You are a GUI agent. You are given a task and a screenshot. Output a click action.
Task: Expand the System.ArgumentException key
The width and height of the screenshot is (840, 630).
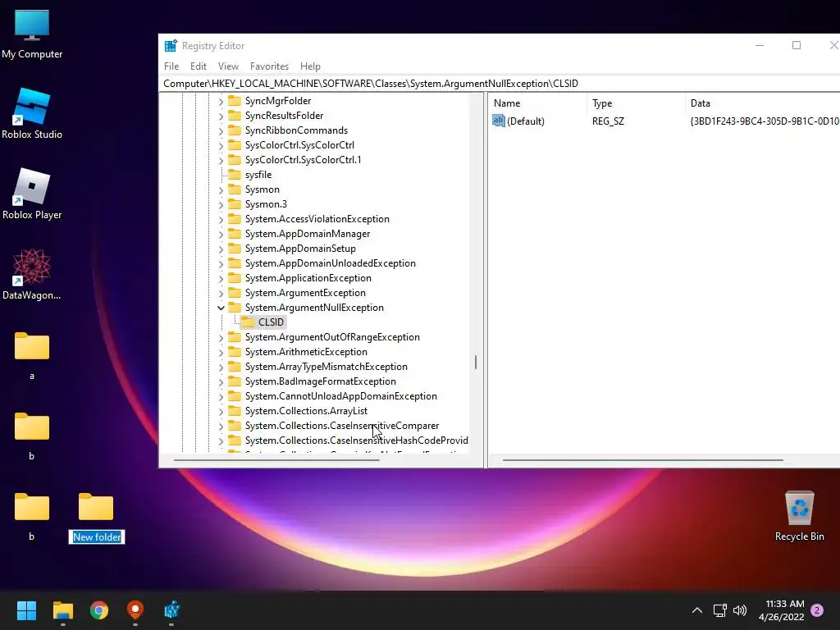pos(221,293)
